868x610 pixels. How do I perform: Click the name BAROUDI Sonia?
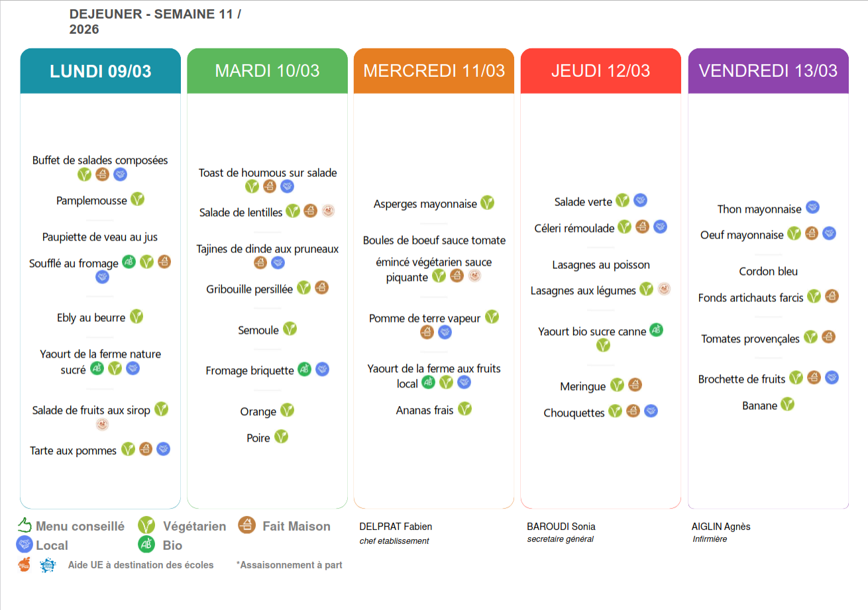point(561,527)
